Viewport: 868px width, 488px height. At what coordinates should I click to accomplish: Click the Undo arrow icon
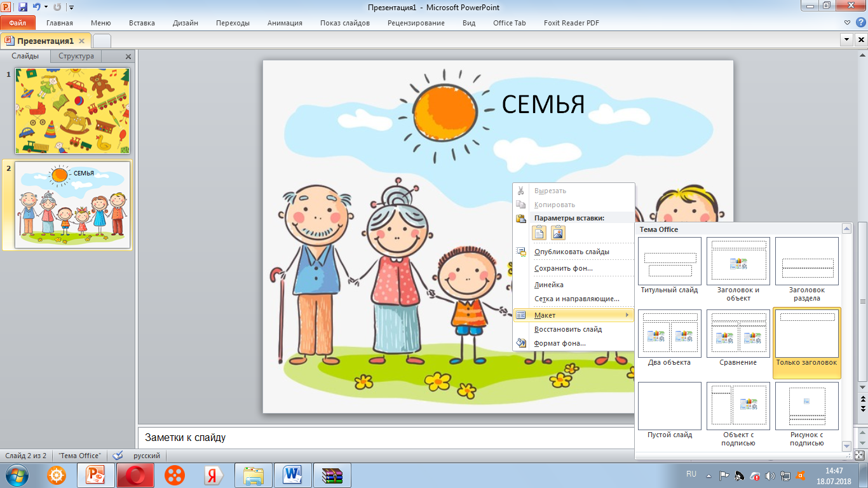pos(37,8)
